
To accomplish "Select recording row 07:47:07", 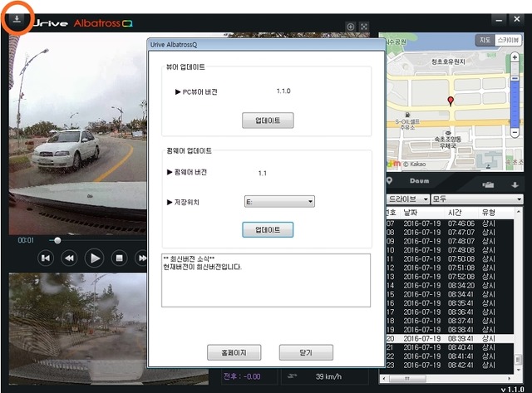I will 450,233.
